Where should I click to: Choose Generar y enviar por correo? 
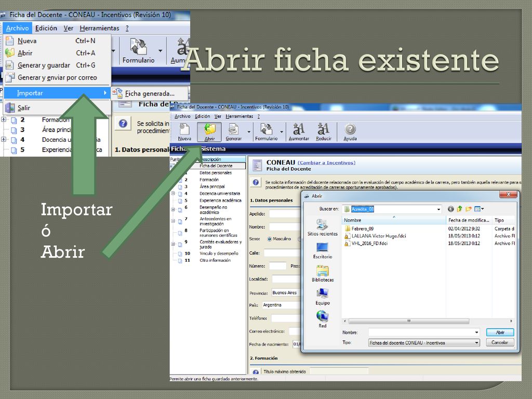(57, 77)
